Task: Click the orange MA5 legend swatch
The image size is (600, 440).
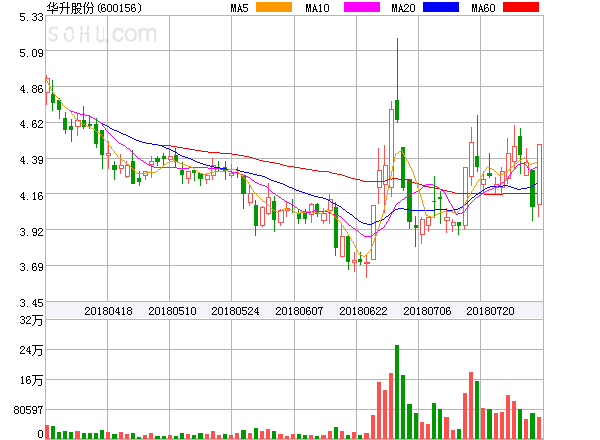Action: (274, 8)
